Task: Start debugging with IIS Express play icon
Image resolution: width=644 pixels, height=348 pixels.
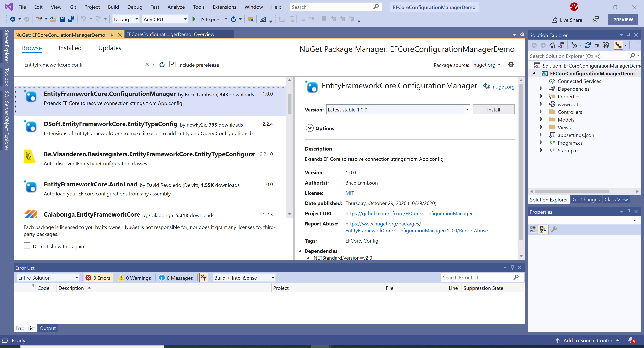Action: pyautogui.click(x=194, y=19)
